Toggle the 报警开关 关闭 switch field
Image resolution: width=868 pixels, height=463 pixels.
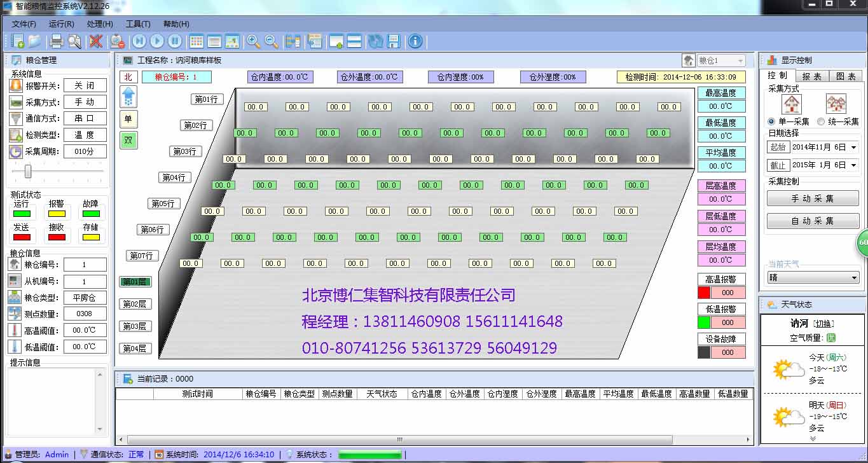click(85, 85)
